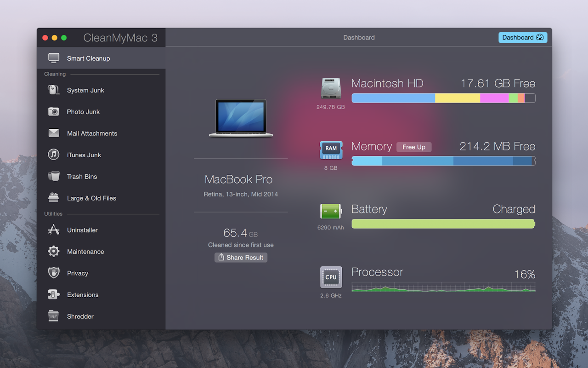Image resolution: width=588 pixels, height=368 pixels.
Task: Click the RAM memory chip icon
Action: tap(331, 149)
